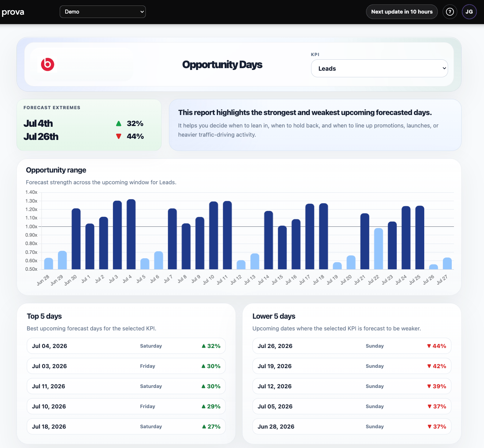
Task: Click the up 27% value
Action: pyautogui.click(x=211, y=426)
